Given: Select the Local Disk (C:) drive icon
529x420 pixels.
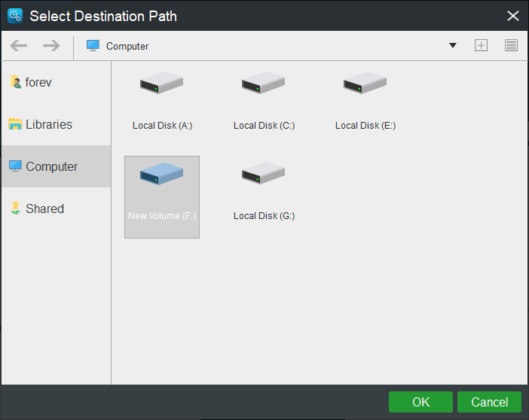Looking at the screenshot, I should pyautogui.click(x=263, y=83).
